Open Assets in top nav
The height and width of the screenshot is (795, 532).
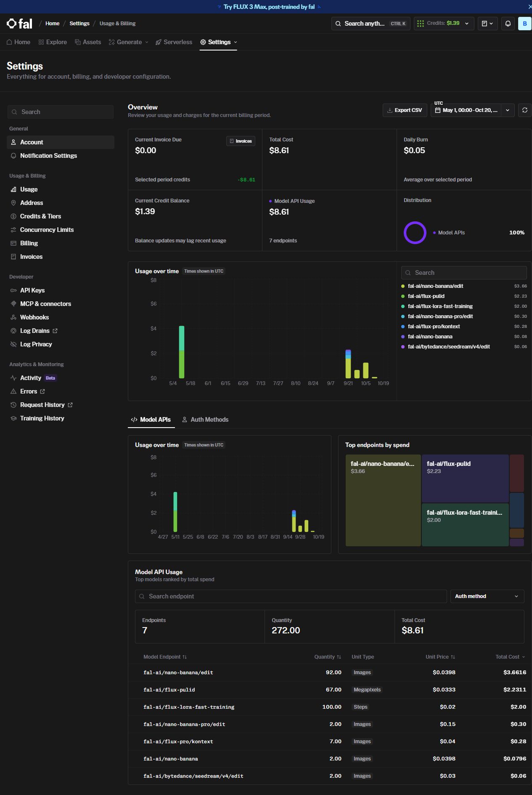point(88,42)
